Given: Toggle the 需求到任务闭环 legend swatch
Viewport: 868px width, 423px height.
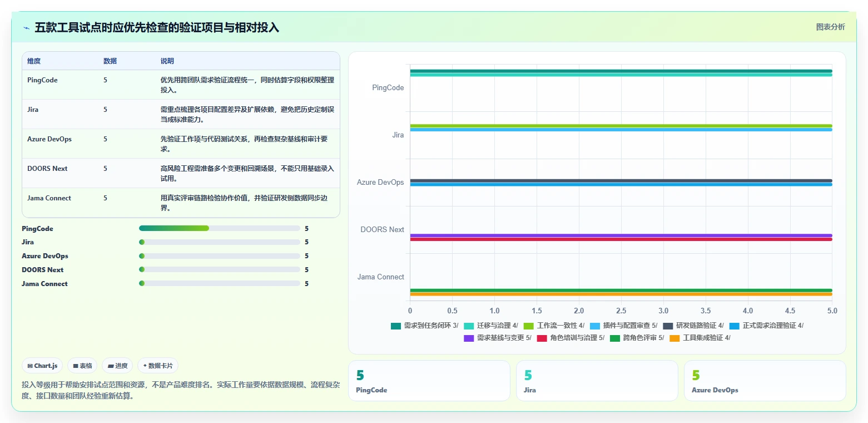Looking at the screenshot, I should tap(396, 326).
